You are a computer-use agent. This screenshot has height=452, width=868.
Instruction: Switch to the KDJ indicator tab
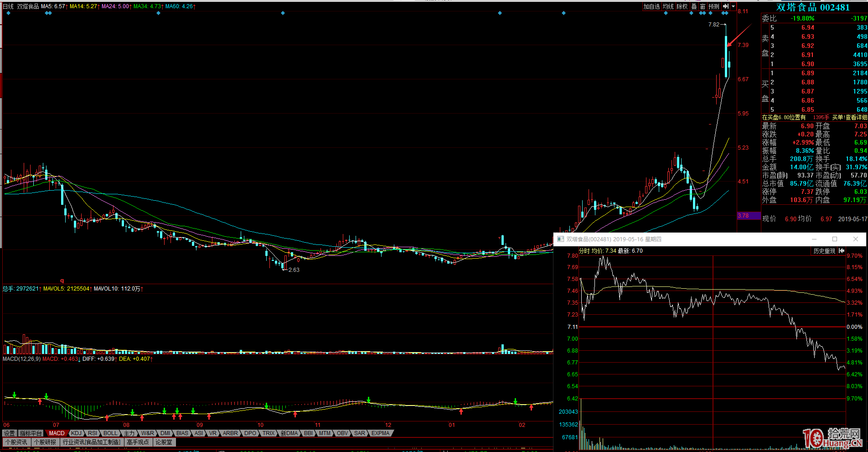76,433
